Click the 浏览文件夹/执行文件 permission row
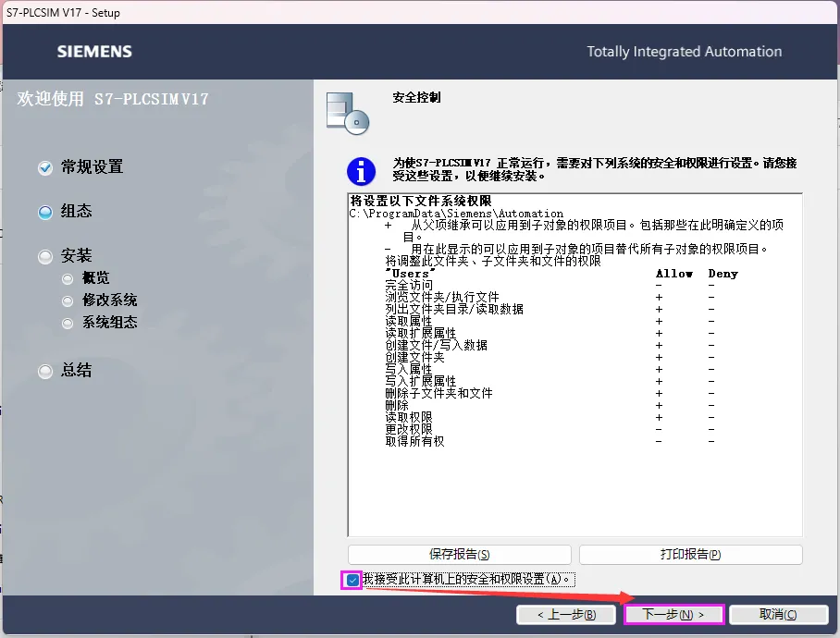 tap(549, 297)
